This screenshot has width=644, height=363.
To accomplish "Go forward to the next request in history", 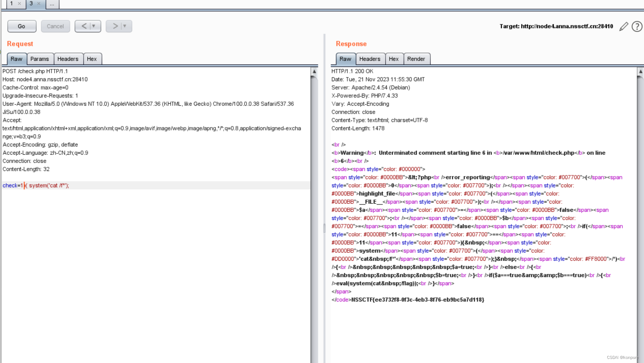I will click(115, 26).
